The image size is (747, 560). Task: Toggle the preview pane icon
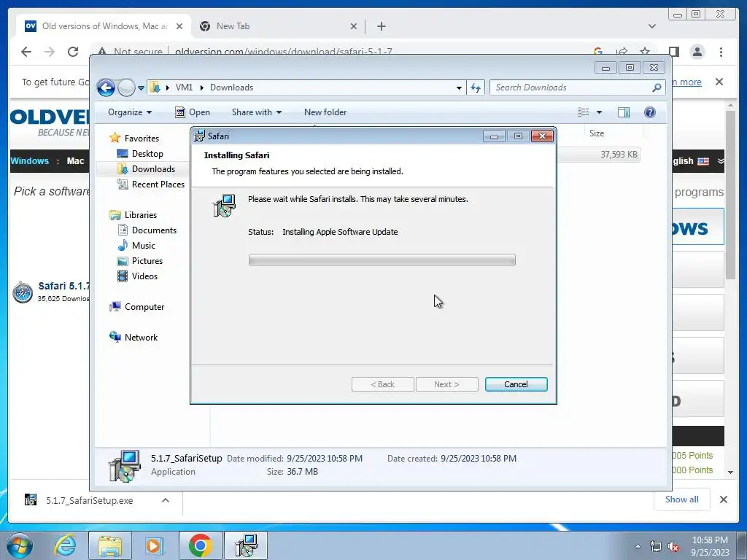[624, 112]
